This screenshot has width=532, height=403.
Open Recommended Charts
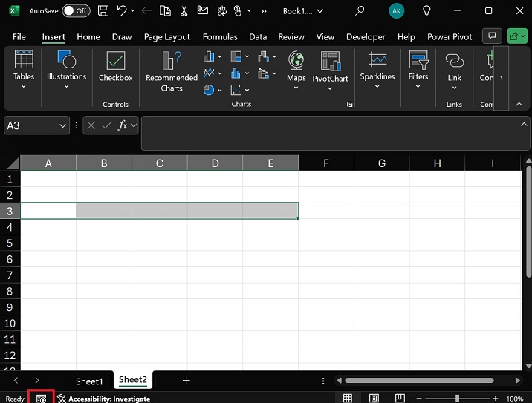pos(172,72)
